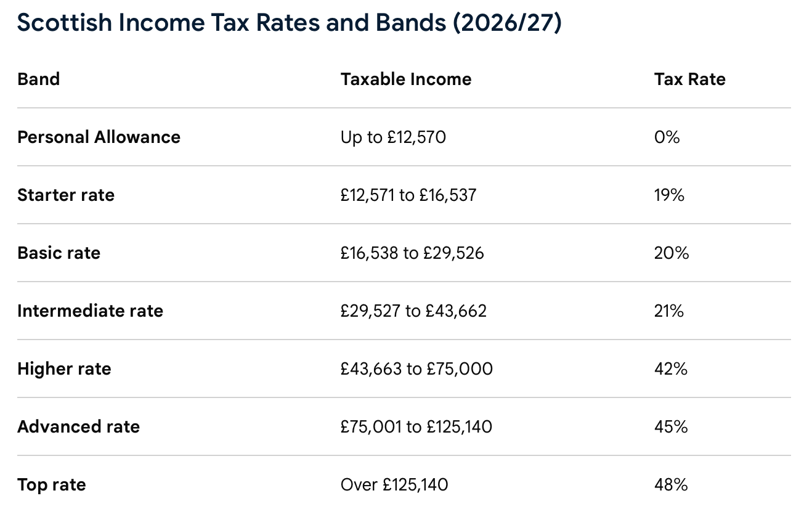Click the Higher rate row label
This screenshot has height=525, width=812.
coord(65,368)
